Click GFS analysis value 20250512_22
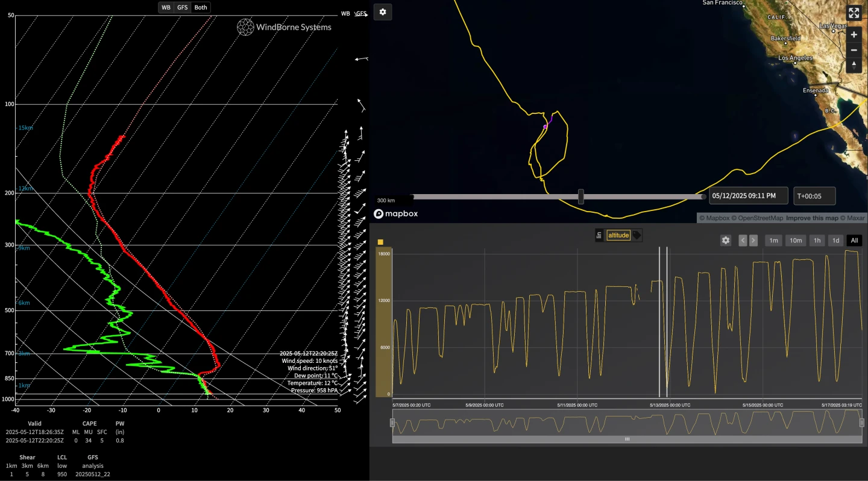Image resolution: width=868 pixels, height=481 pixels. pyautogui.click(x=92, y=474)
